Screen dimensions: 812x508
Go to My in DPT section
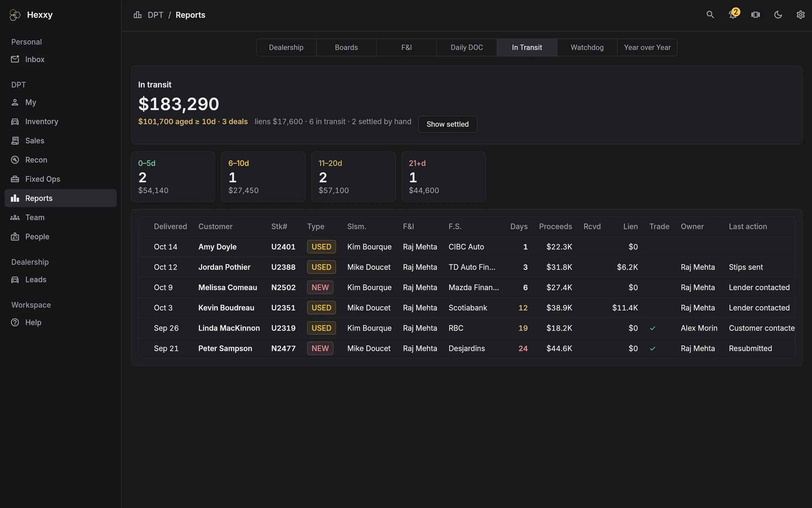coord(61,102)
